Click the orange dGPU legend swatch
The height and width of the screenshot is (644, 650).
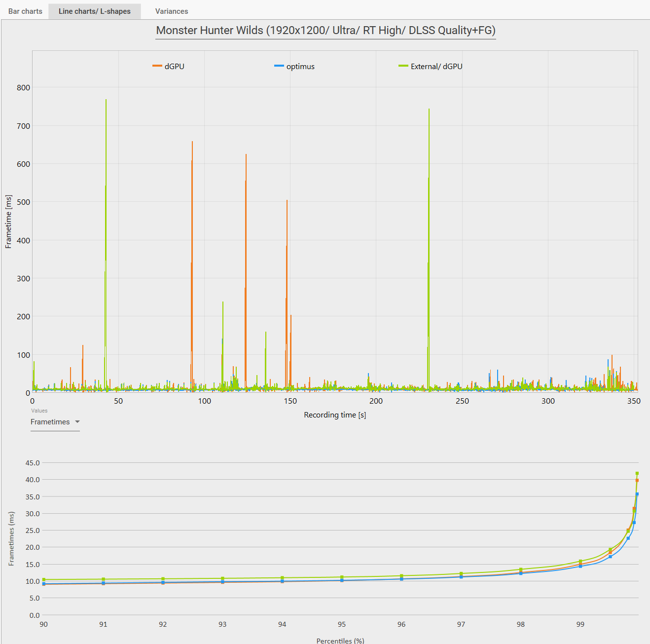point(157,66)
